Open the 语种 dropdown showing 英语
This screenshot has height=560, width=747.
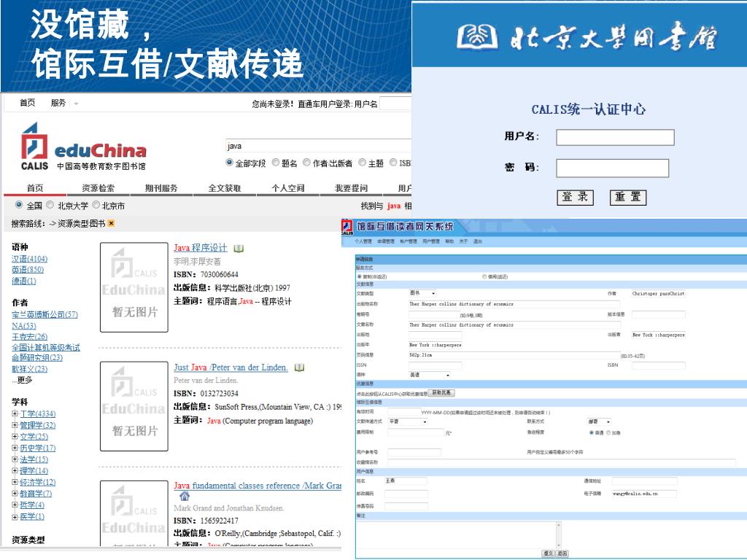430,375
